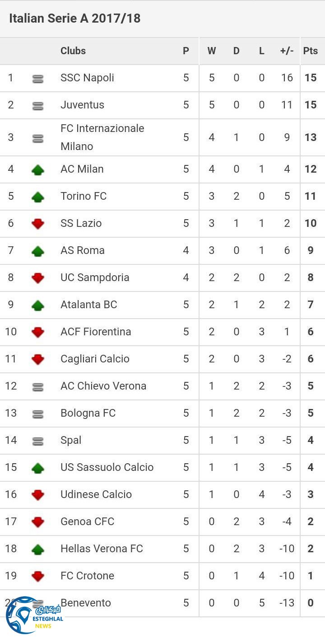Open the Juventus club link
Viewport: 325px width, 644px height.
click(82, 105)
